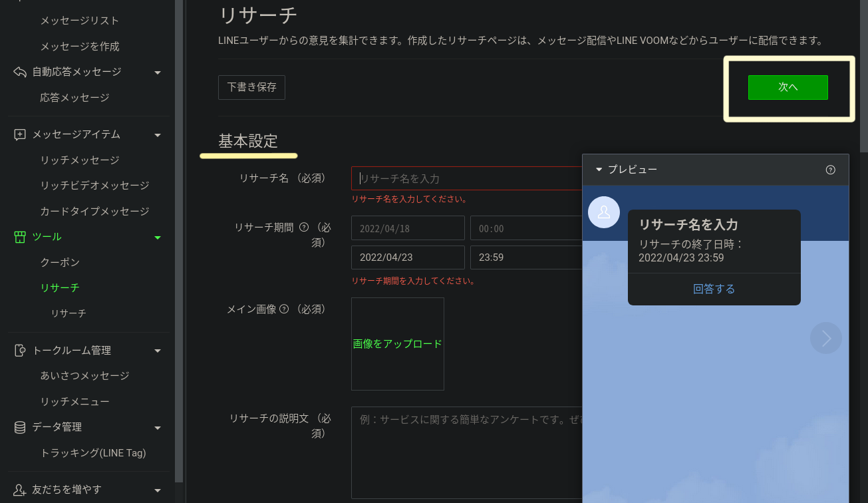
Task: Click the green 次へ button
Action: [x=788, y=87]
